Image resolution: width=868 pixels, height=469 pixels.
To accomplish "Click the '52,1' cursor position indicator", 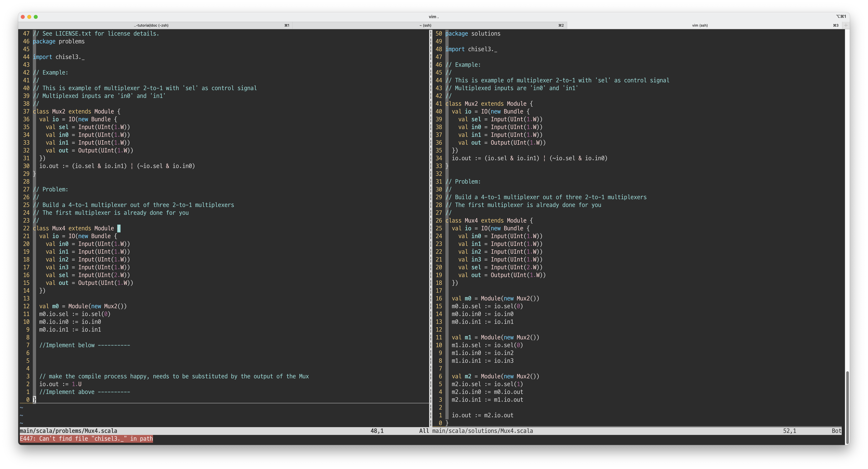I will click(790, 431).
